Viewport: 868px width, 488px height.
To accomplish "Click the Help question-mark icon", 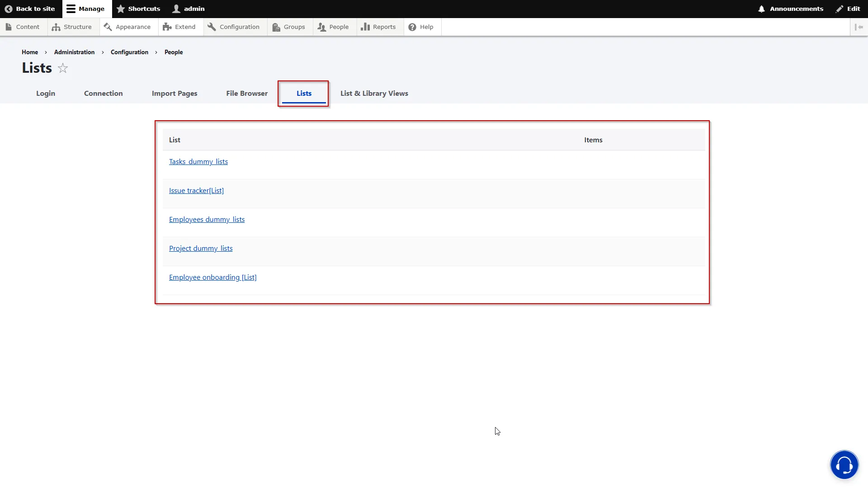I will click(412, 27).
